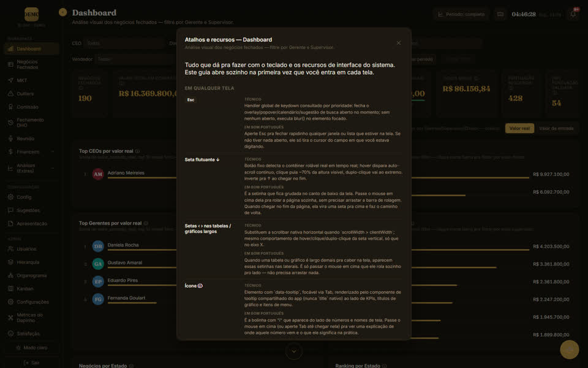Click the value R$ 9.927.100,00
This screenshot has height=368, width=588.
pyautogui.click(x=551, y=174)
